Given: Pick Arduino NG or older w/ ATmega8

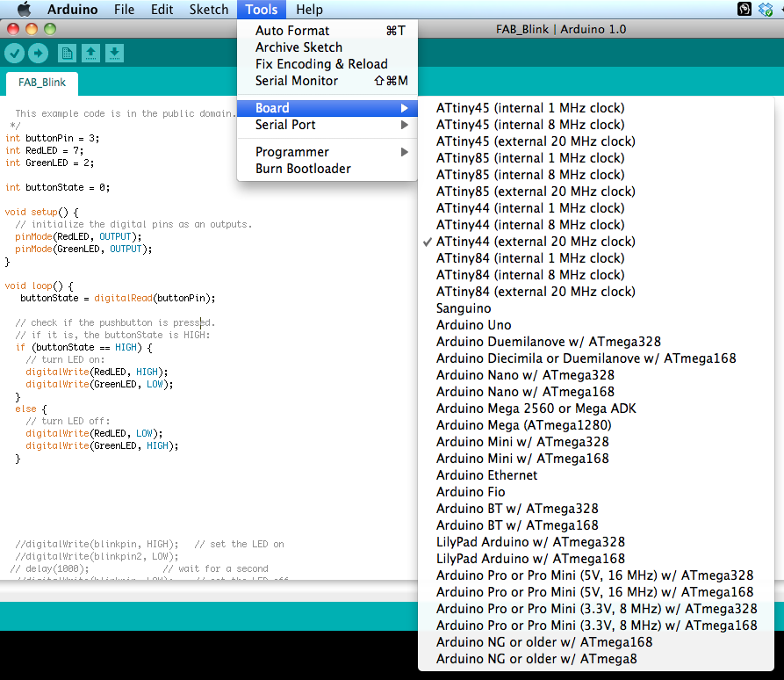Looking at the screenshot, I should click(x=595, y=659).
